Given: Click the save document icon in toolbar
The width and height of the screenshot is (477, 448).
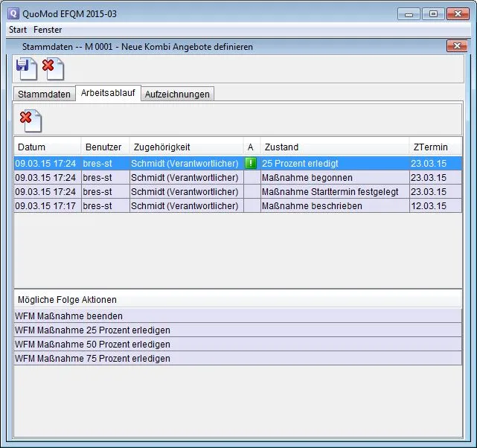Looking at the screenshot, I should pyautogui.click(x=27, y=69).
